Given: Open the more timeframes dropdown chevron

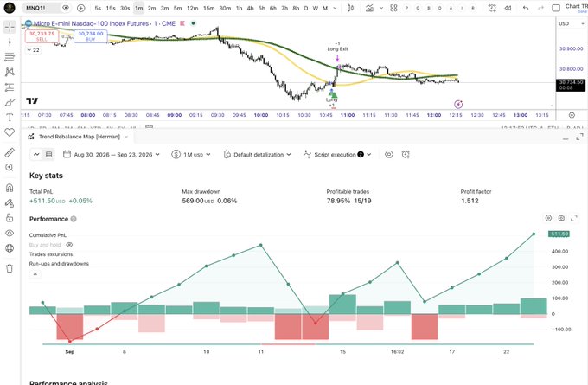Looking at the screenshot, I should [335, 8].
